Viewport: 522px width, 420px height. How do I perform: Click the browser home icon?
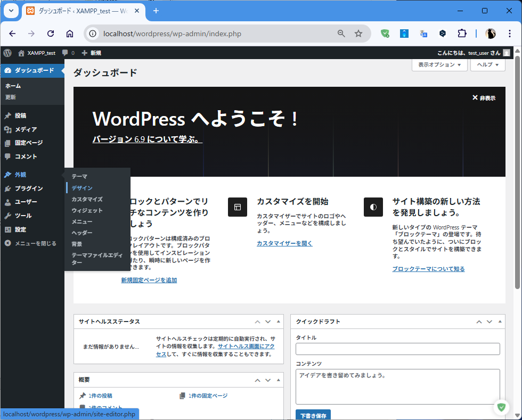[x=70, y=34]
